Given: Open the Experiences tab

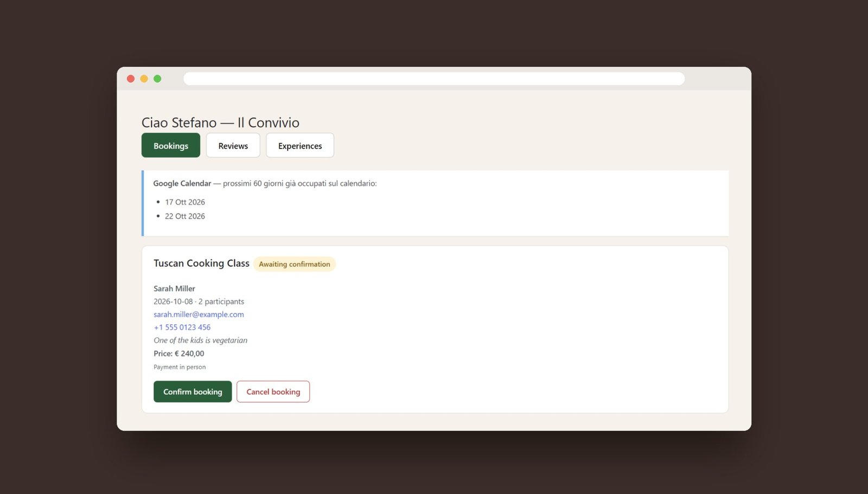Looking at the screenshot, I should tap(300, 145).
